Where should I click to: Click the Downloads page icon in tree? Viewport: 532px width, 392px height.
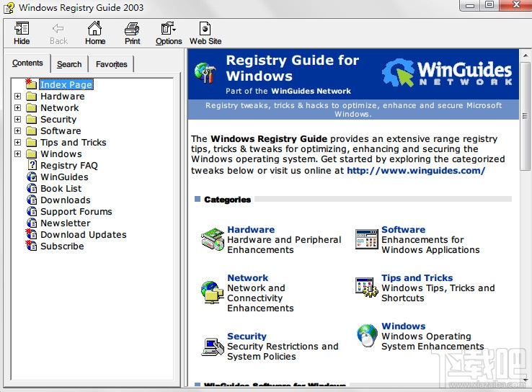tap(32, 200)
